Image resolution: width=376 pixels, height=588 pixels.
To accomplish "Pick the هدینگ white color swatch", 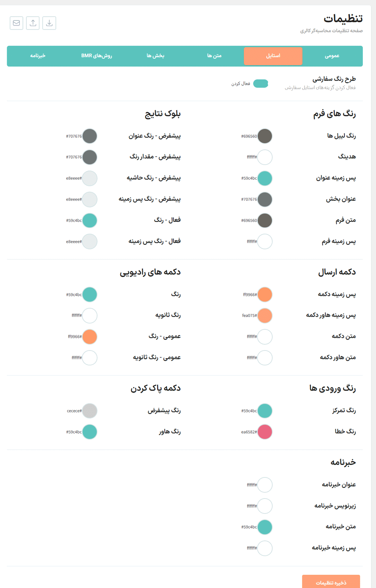I will click(x=265, y=157).
